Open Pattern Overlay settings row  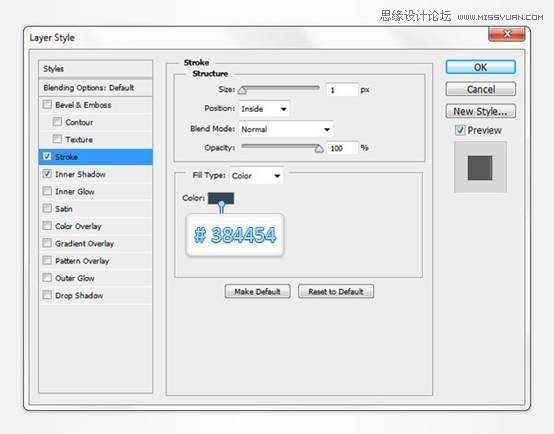click(x=95, y=261)
